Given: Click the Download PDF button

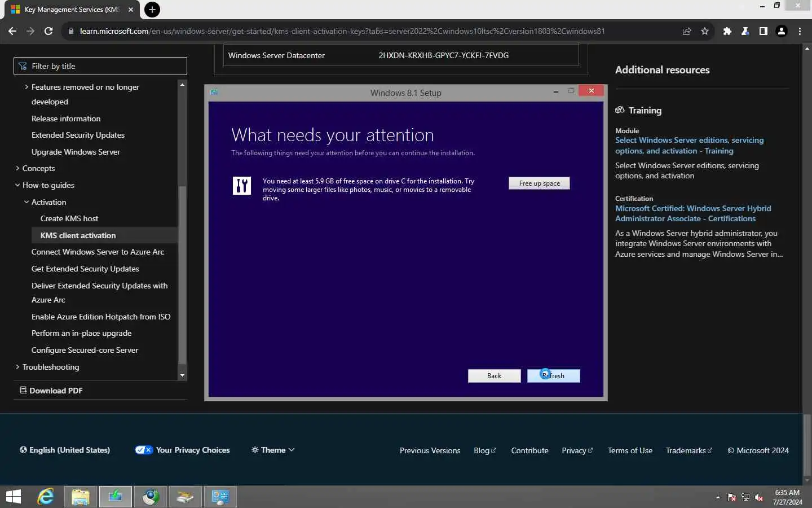Looking at the screenshot, I should pyautogui.click(x=51, y=391).
